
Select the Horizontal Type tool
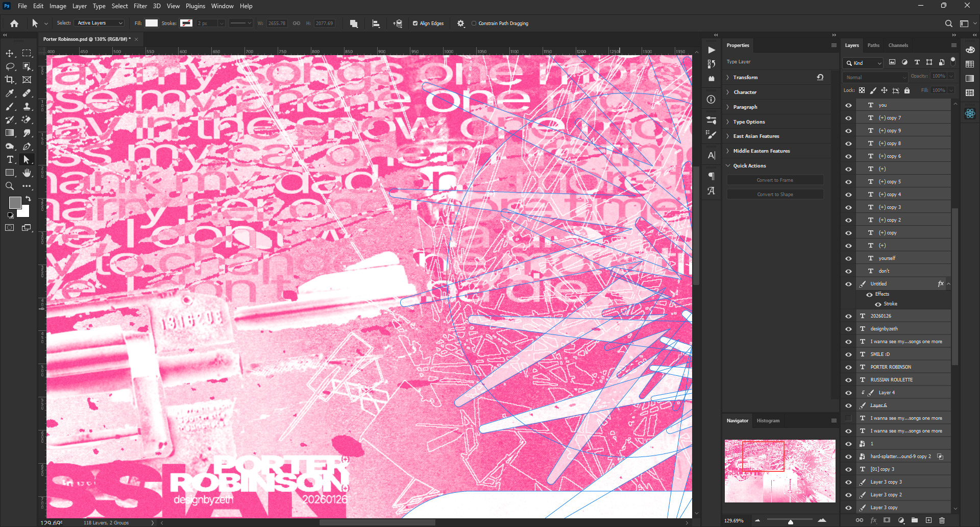click(x=10, y=160)
